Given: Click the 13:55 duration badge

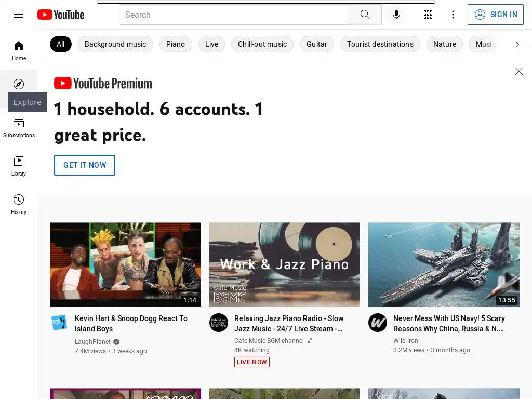Looking at the screenshot, I should tap(507, 300).
